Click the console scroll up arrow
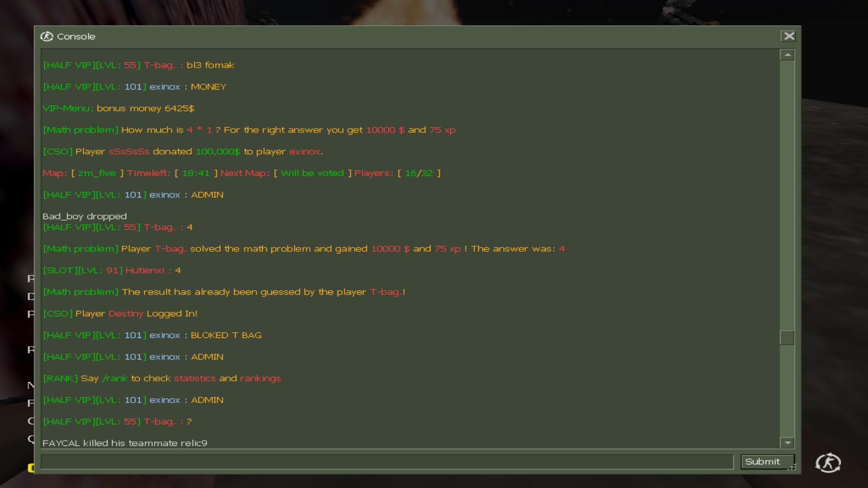 (x=787, y=55)
